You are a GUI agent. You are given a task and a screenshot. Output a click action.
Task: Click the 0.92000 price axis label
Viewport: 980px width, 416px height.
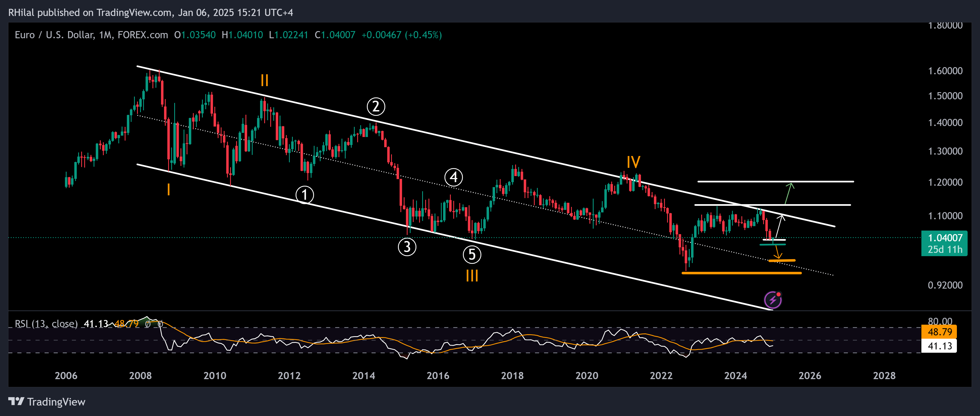click(x=945, y=285)
